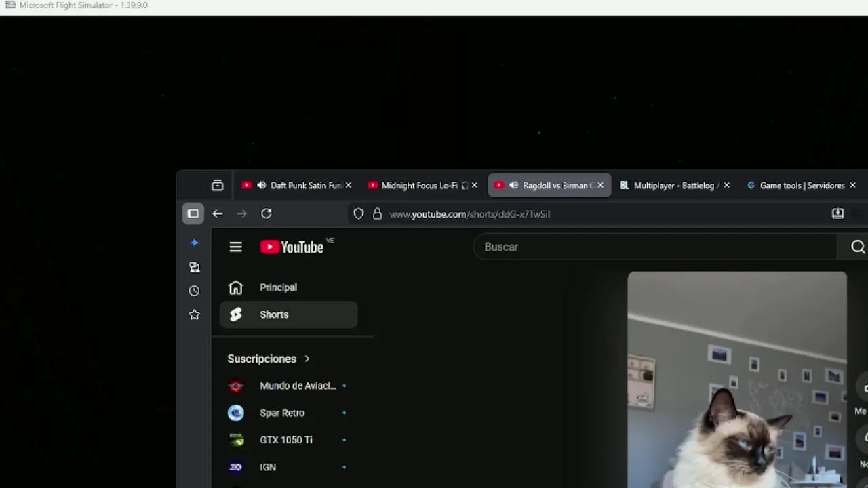Open history clock icon in sidebar

tap(195, 291)
